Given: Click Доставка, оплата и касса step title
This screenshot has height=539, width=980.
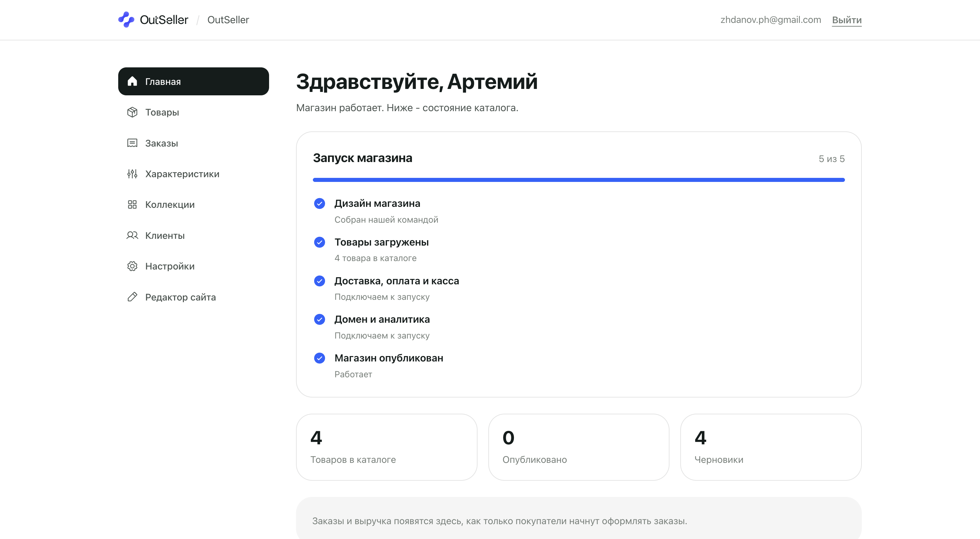Looking at the screenshot, I should click(x=397, y=281).
